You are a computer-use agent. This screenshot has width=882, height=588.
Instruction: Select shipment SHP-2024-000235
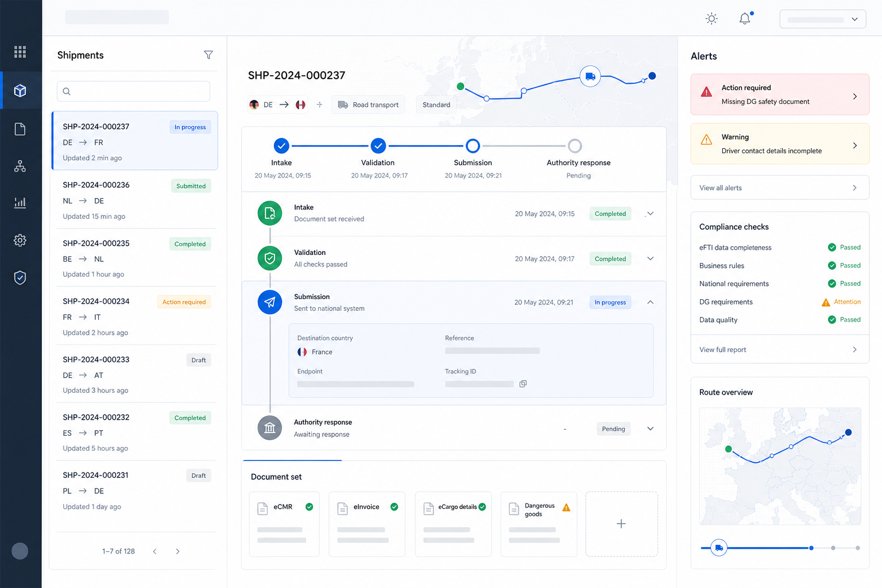click(135, 258)
